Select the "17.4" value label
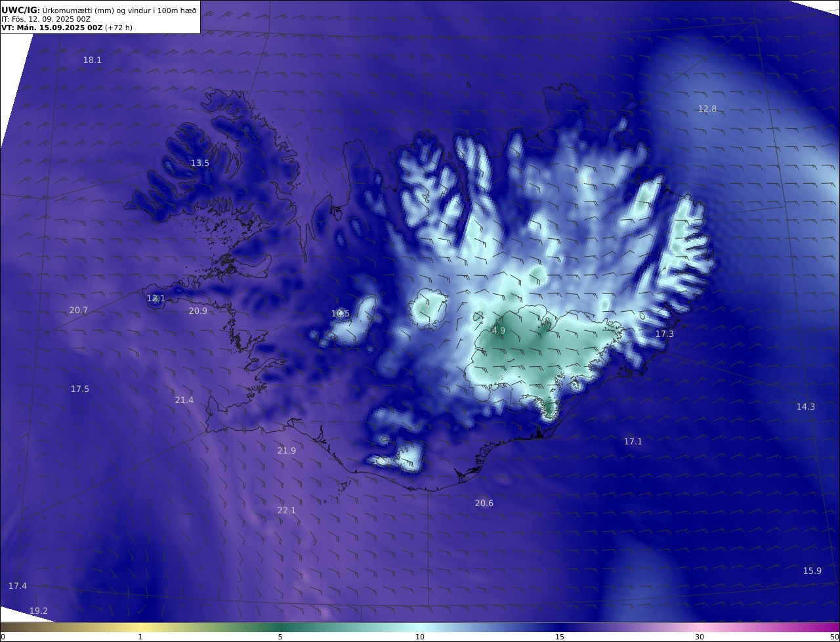840x642 pixels. pyautogui.click(x=18, y=586)
